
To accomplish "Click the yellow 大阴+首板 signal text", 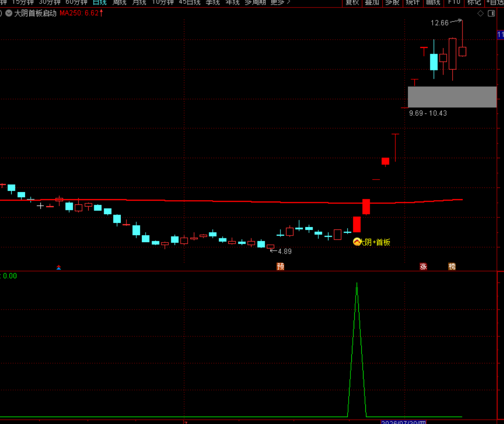I will [x=375, y=242].
